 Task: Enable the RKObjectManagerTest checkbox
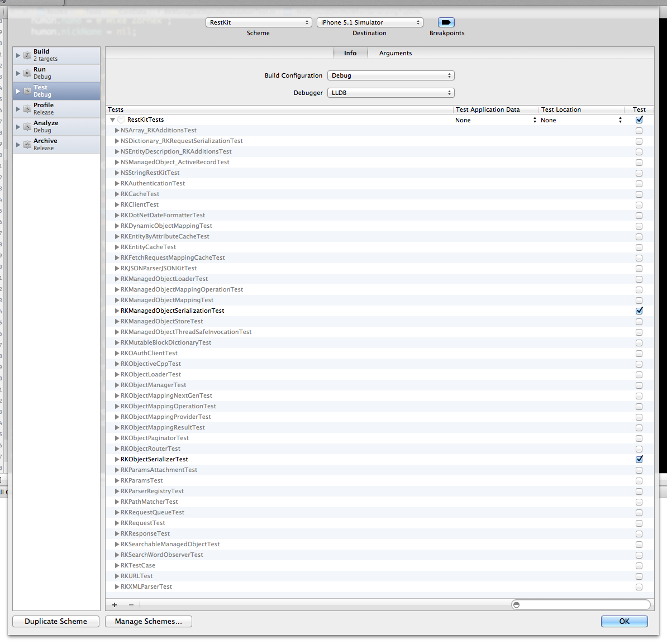639,385
